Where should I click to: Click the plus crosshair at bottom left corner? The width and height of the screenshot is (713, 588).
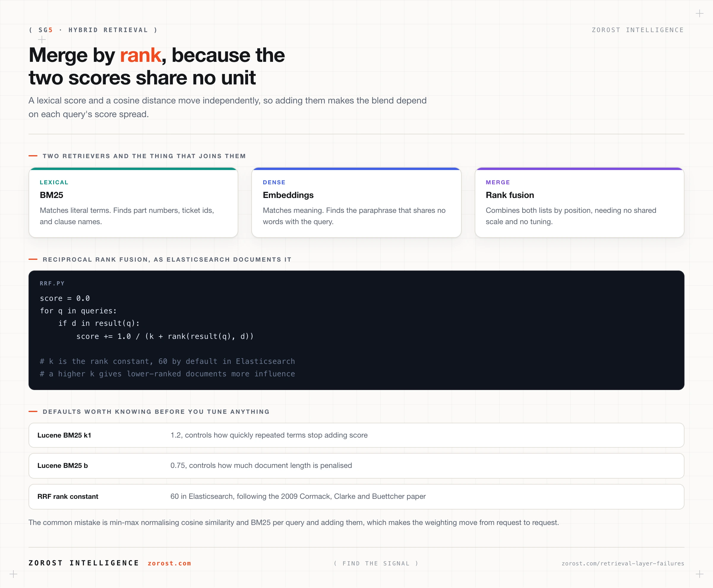pyautogui.click(x=14, y=574)
